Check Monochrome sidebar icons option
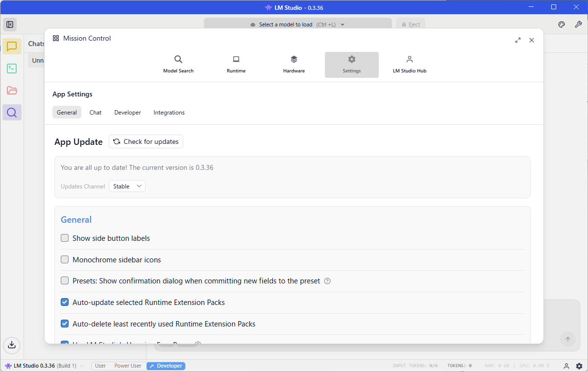 point(65,260)
